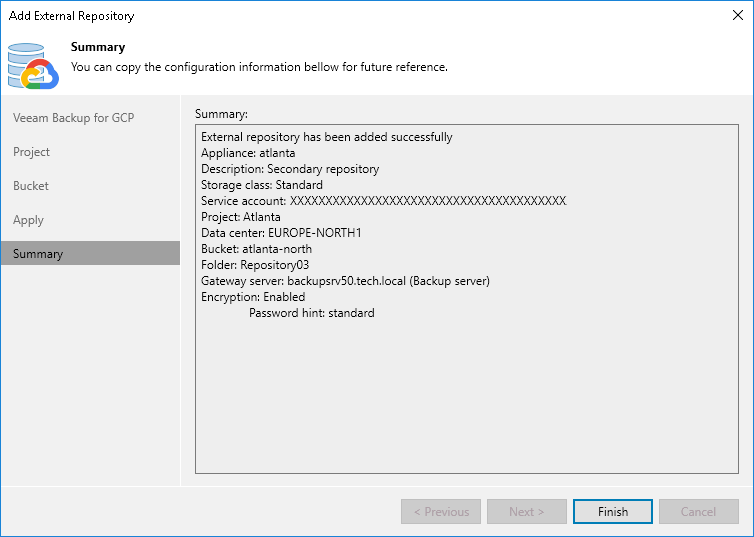The image size is (754, 537).
Task: Click the Previous button
Action: [x=441, y=512]
